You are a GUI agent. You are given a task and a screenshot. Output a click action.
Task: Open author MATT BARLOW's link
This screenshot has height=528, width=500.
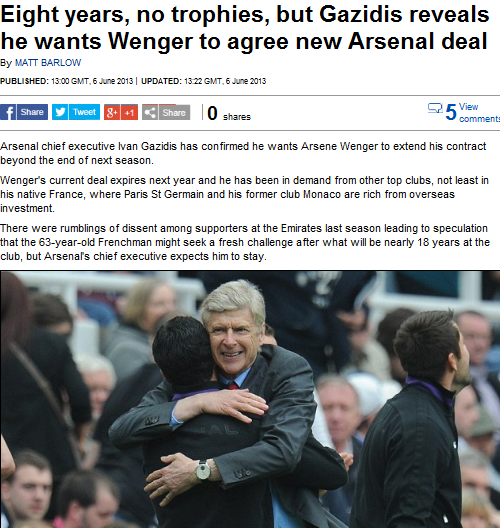click(x=48, y=63)
